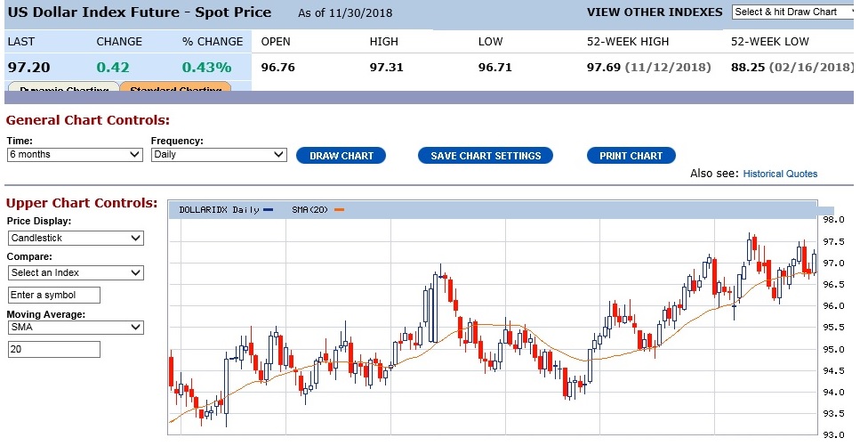This screenshot has height=446, width=868.
Task: Click the 'Enter a symbol' text field
Action: click(x=53, y=295)
